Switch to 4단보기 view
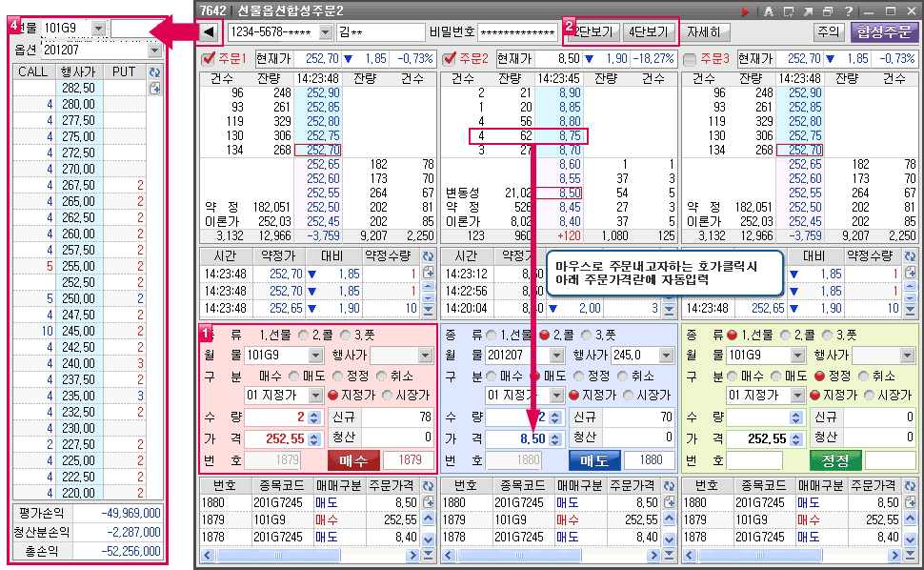This screenshot has height=570, width=924. (x=648, y=31)
